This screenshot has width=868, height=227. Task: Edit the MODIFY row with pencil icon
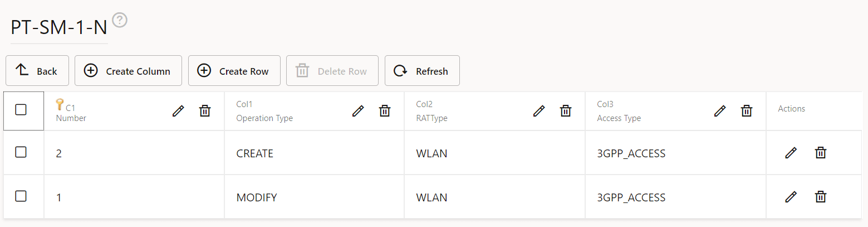(x=791, y=197)
